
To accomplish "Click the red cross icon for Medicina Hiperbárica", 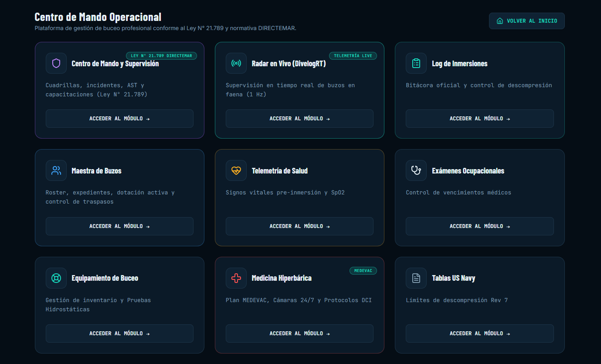I will pos(236,278).
